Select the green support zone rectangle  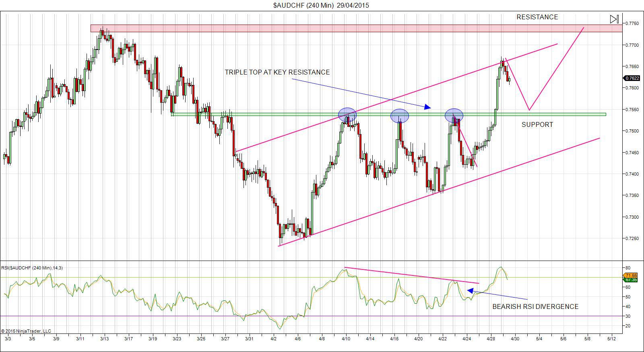[x=388, y=114]
